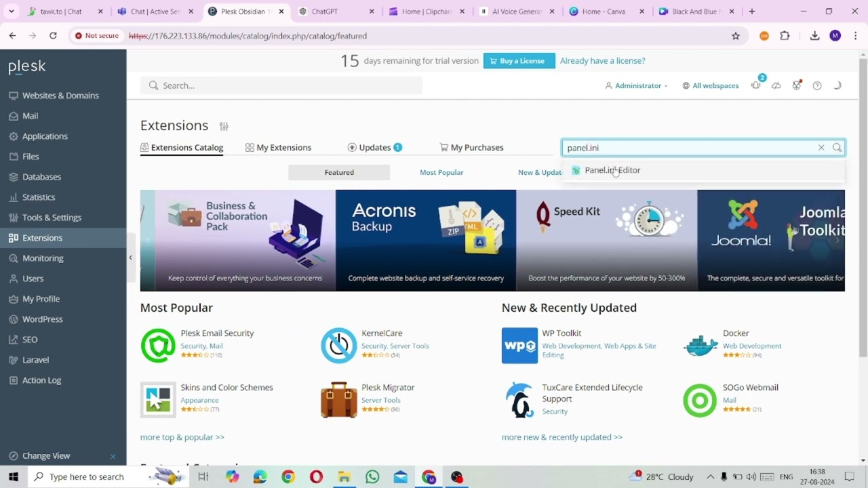Reload the browser page
The width and height of the screenshot is (868, 488).
53,36
